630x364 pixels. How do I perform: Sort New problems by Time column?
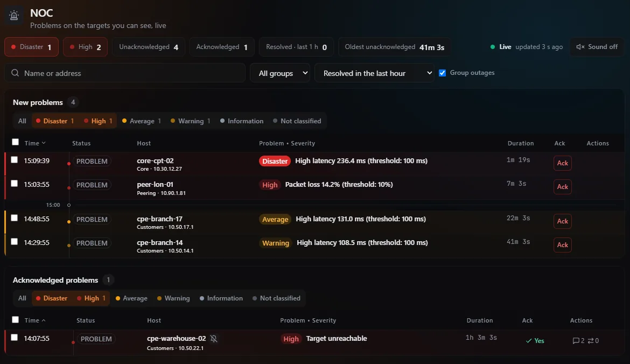35,143
